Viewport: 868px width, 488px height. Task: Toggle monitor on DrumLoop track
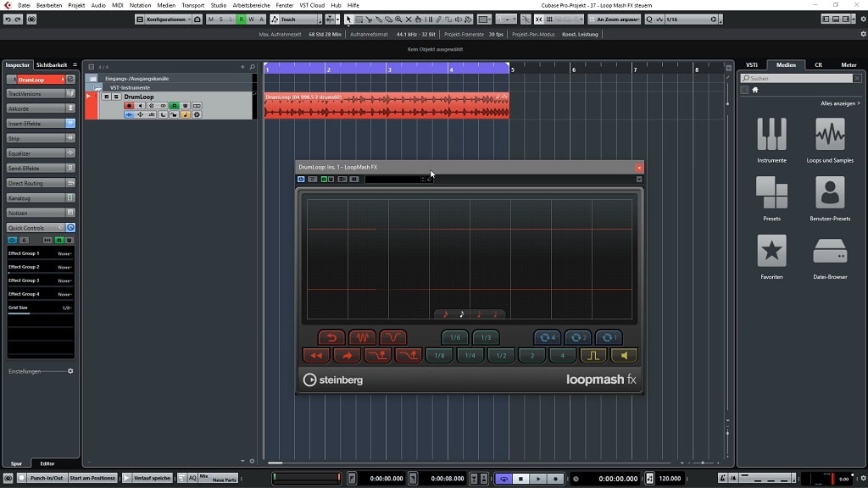(x=140, y=106)
